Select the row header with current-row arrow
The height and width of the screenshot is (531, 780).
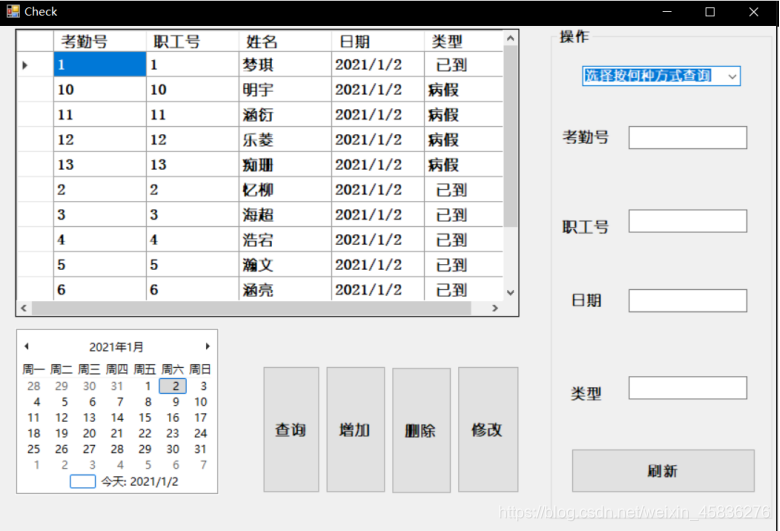35,65
